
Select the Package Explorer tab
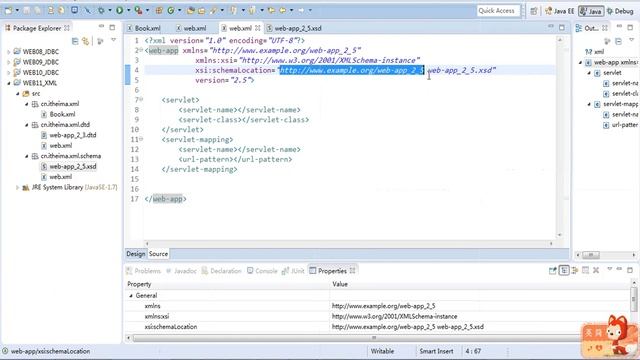click(37, 28)
